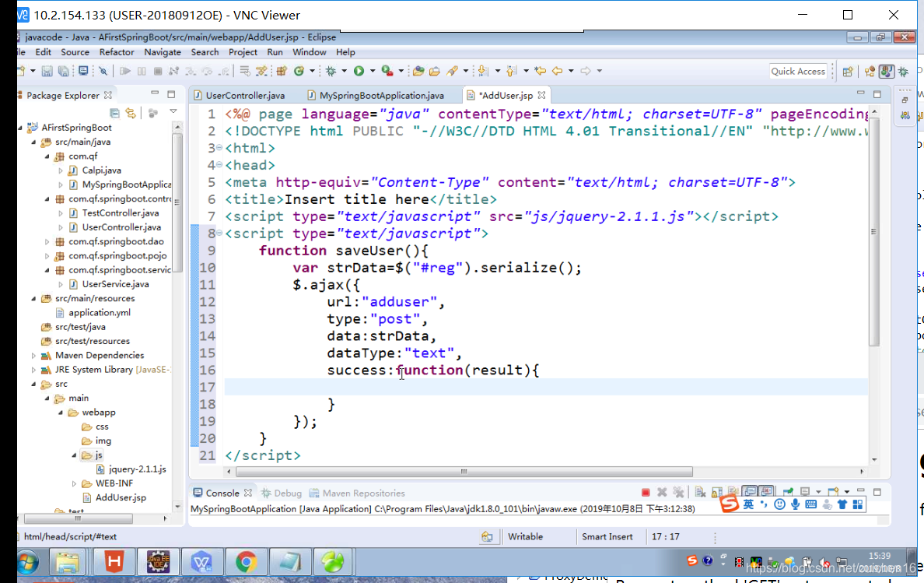Viewport: 924px width, 583px height.
Task: Click the Save toolbar icon
Action: pyautogui.click(x=47, y=72)
